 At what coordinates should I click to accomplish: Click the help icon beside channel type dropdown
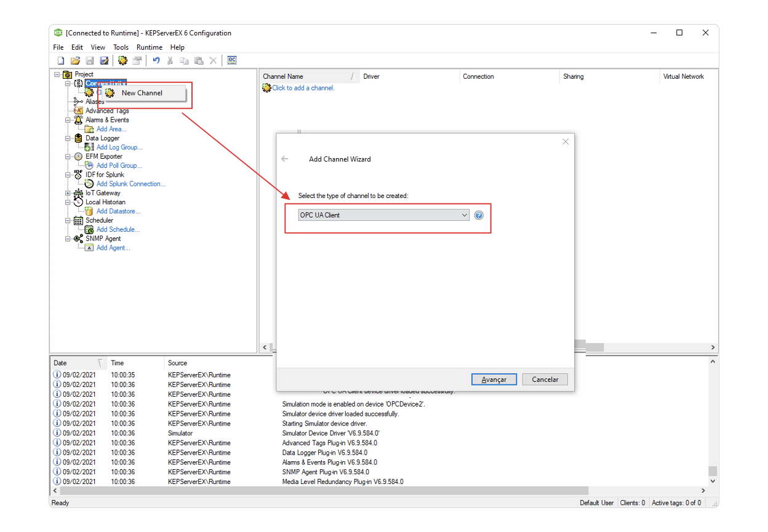(479, 215)
